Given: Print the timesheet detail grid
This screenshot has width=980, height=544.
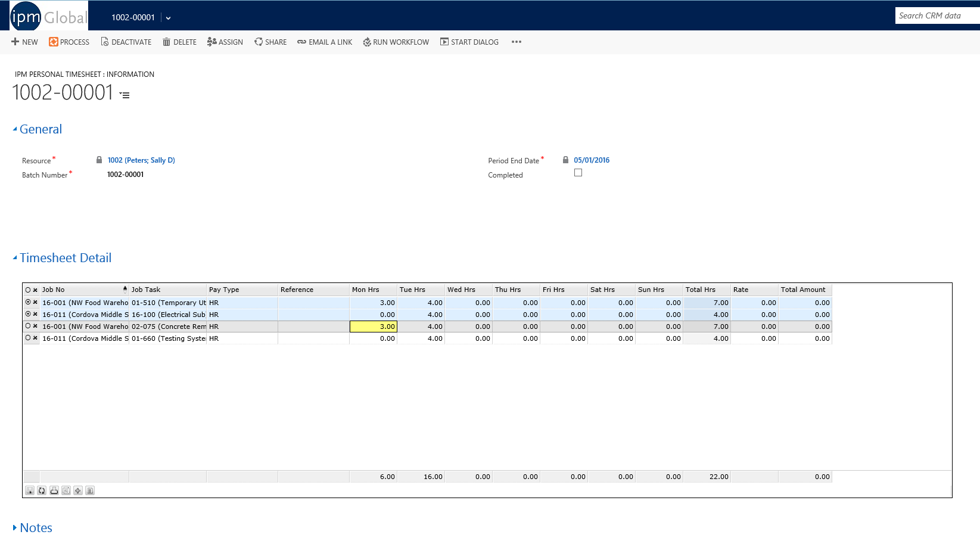Looking at the screenshot, I should [x=54, y=490].
